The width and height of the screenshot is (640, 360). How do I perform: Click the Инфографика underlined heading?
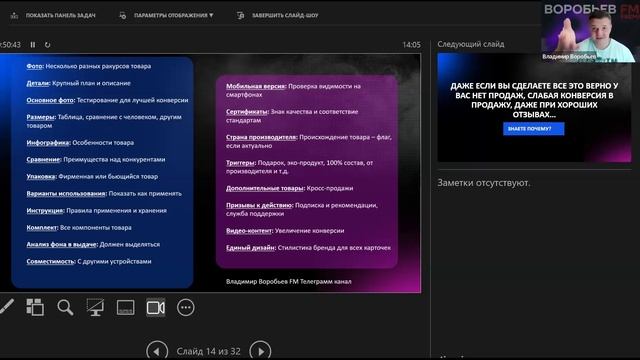pos(48,143)
